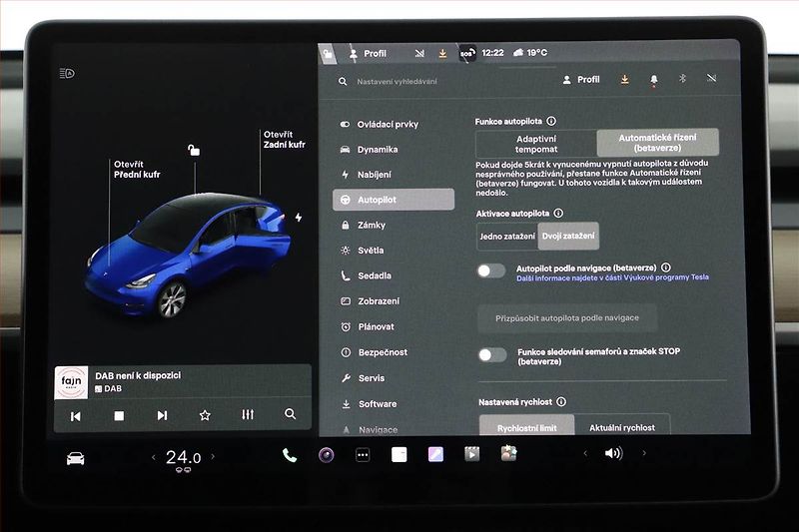The height and width of the screenshot is (532, 799).
Task: Open audio equalizer settings icon
Action: pos(248,414)
